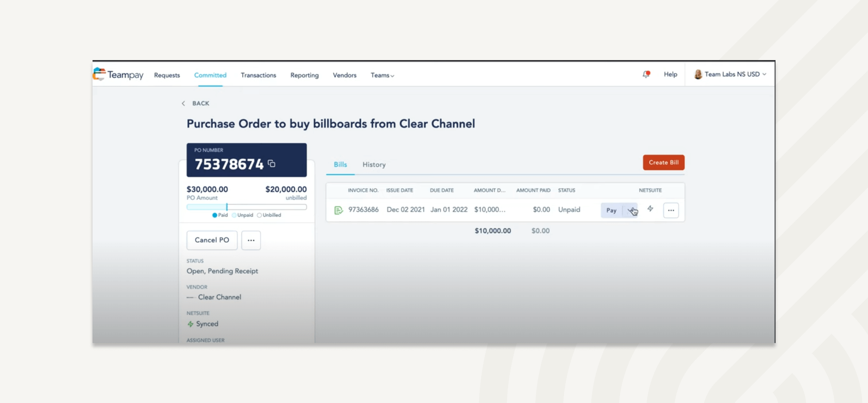Click the purchase order page title
868x403 pixels.
coord(331,124)
